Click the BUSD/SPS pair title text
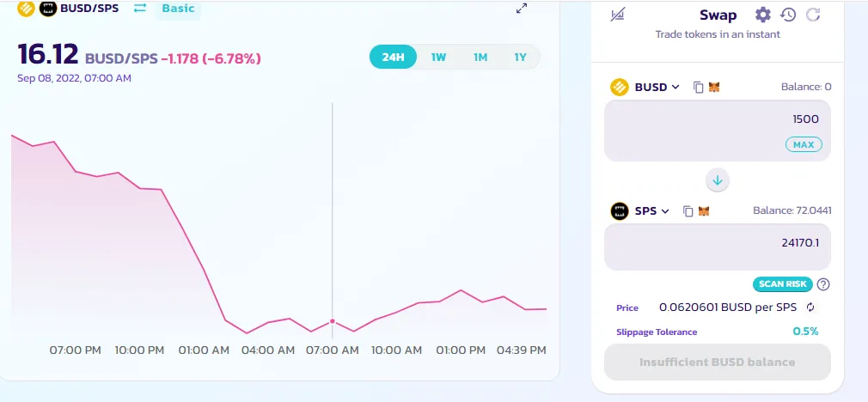 coord(89,9)
